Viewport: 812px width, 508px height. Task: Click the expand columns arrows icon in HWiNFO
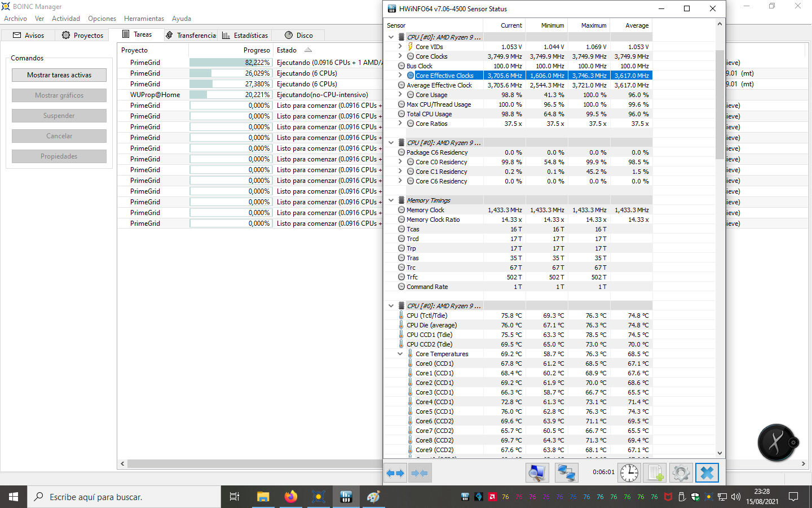(395, 473)
